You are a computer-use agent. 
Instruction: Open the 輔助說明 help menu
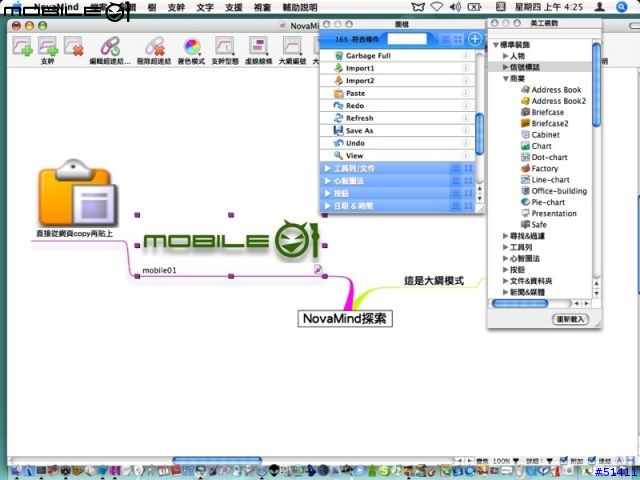click(300, 7)
